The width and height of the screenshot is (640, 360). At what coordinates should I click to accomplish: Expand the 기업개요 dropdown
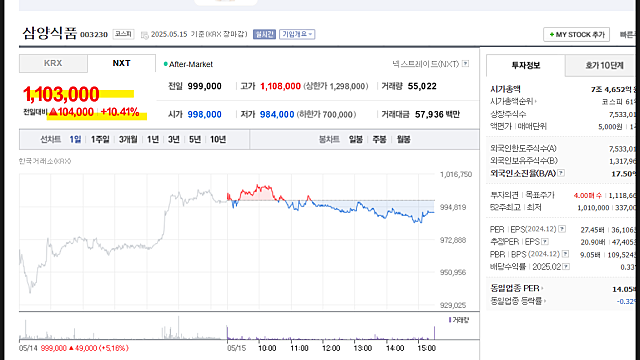297,34
